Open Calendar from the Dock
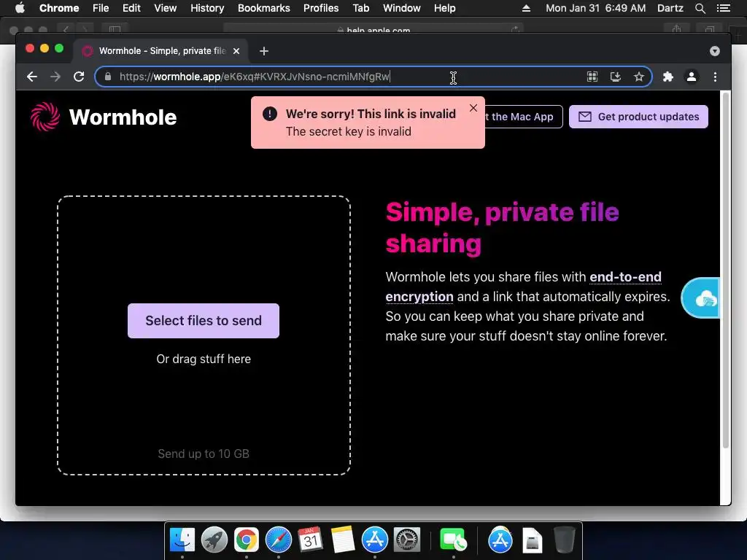747x560 pixels. pyautogui.click(x=311, y=540)
